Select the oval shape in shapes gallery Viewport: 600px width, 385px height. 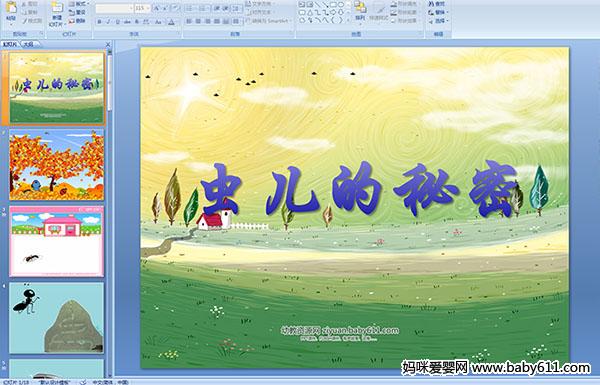click(340, 4)
